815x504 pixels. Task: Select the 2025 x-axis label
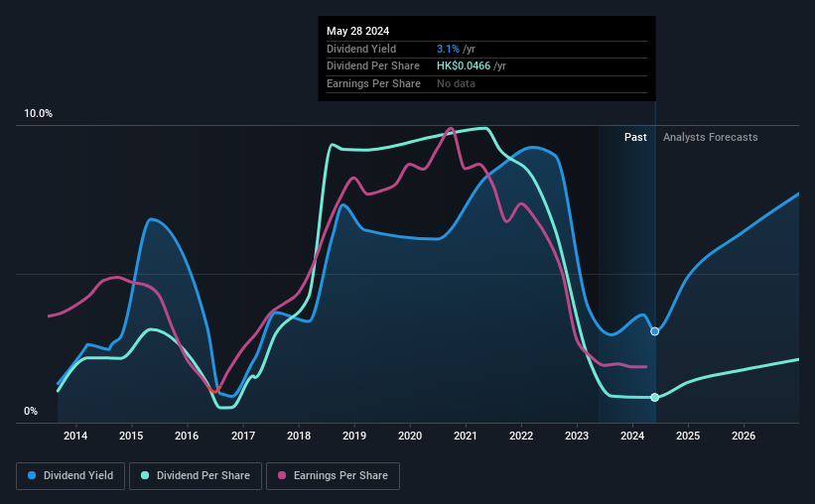[x=688, y=436]
